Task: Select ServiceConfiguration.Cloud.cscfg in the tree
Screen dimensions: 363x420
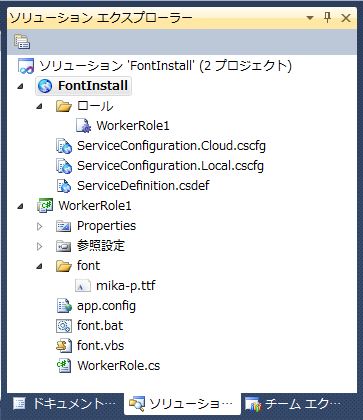Action: pos(171,146)
